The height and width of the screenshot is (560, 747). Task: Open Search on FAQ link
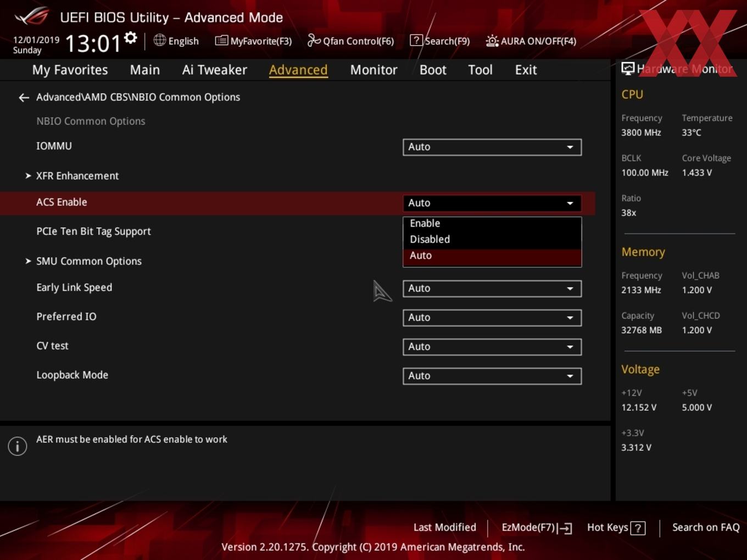point(706,528)
